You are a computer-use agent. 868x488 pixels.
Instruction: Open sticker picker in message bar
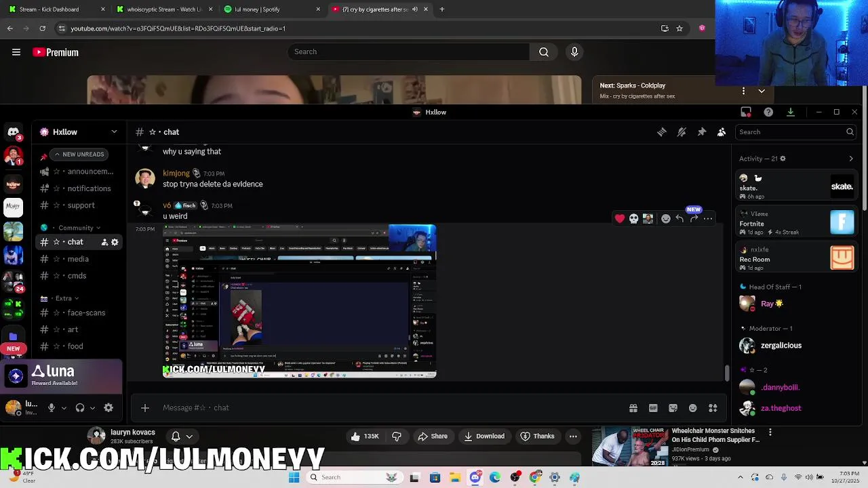(673, 408)
